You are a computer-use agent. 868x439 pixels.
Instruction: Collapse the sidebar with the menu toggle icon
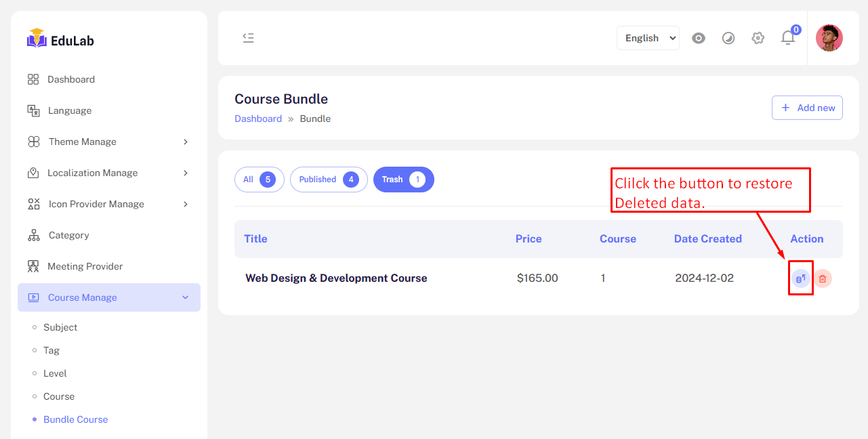[248, 38]
